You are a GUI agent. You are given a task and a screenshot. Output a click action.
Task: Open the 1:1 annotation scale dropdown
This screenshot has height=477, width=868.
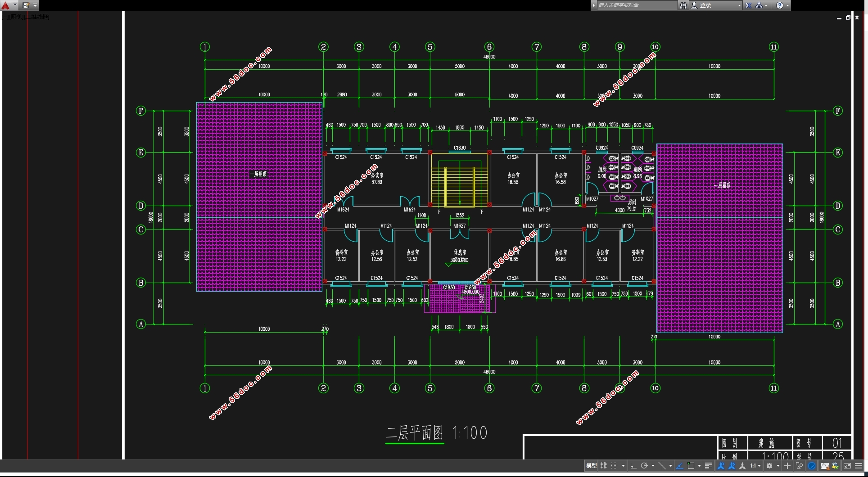(755, 466)
